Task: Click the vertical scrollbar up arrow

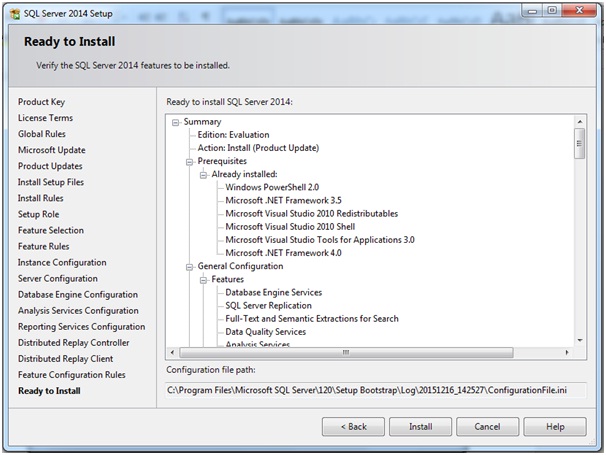Action: click(580, 122)
